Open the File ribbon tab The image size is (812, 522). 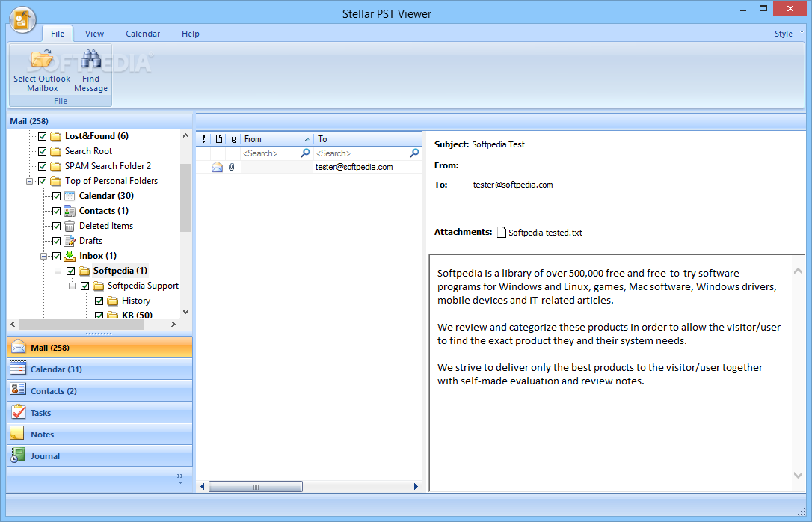[x=58, y=34]
